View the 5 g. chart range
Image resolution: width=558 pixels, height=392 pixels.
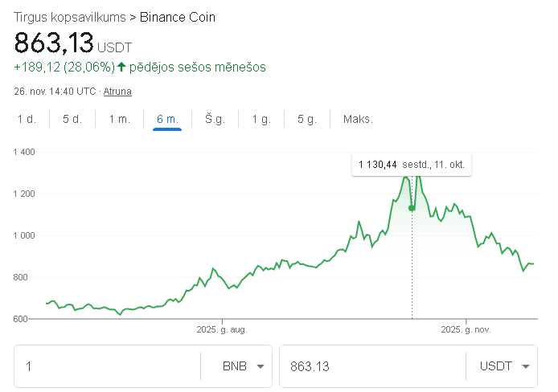click(307, 120)
